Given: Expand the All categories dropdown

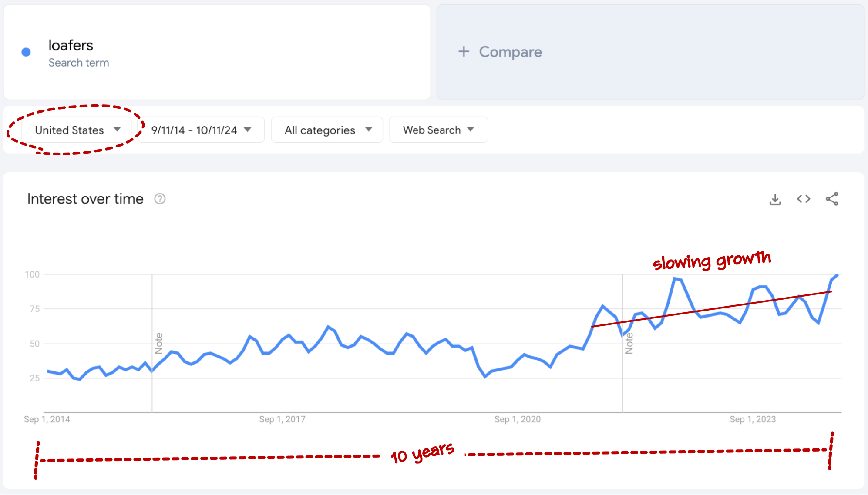Looking at the screenshot, I should (x=327, y=130).
